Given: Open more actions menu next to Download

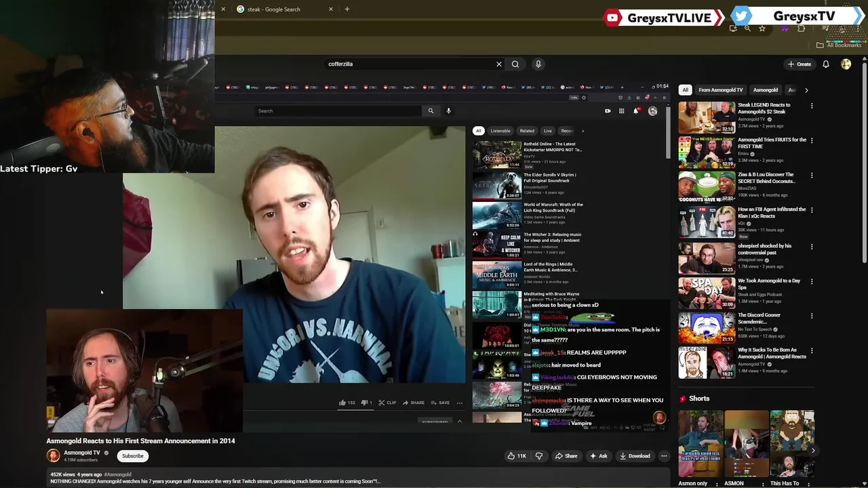Looking at the screenshot, I should click(664, 456).
